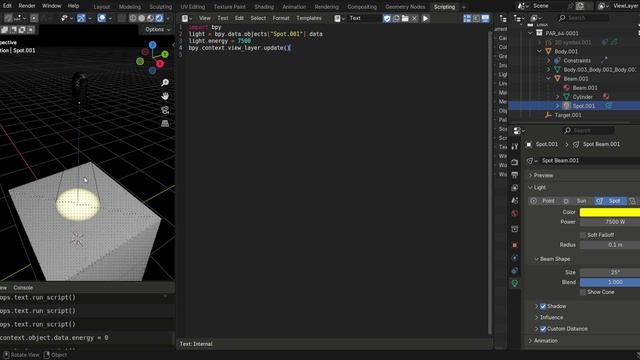The height and width of the screenshot is (360, 640).
Task: Toggle the fake user shield icon
Action: [387, 18]
